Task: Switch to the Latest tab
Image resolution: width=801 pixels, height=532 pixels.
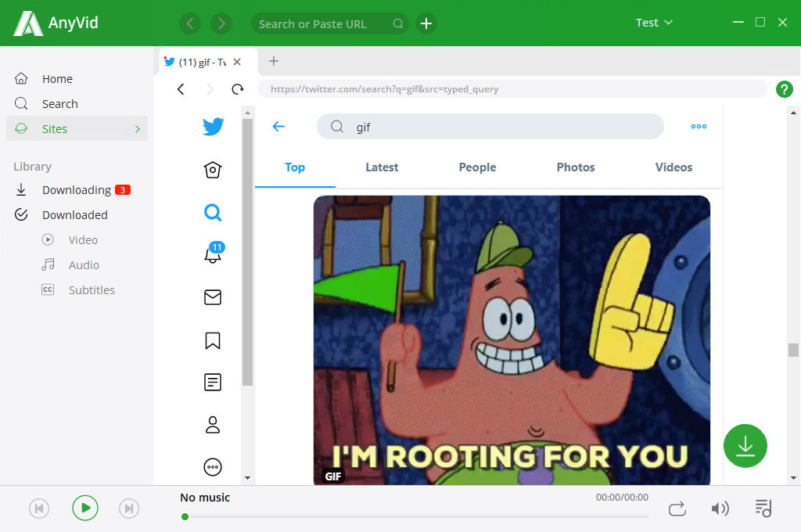Action: [382, 167]
